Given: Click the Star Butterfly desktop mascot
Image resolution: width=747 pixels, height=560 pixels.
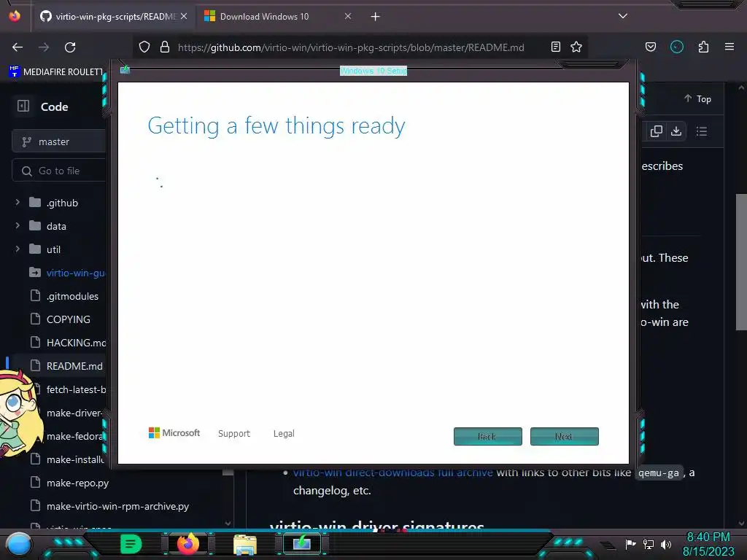Looking at the screenshot, I should point(19,414).
